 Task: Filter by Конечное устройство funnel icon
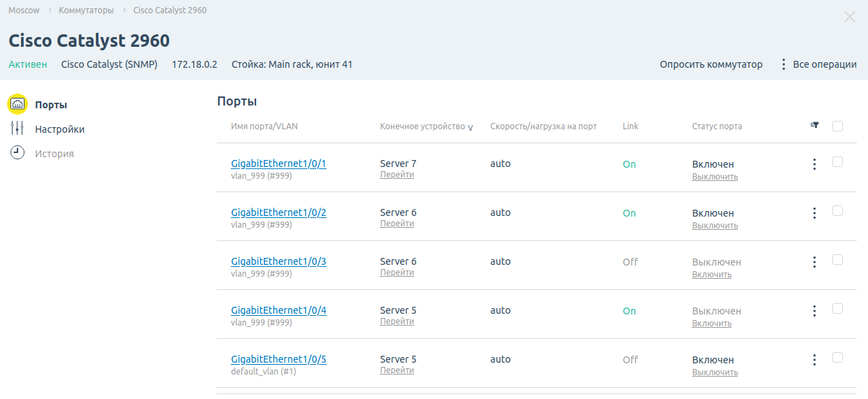(x=471, y=128)
